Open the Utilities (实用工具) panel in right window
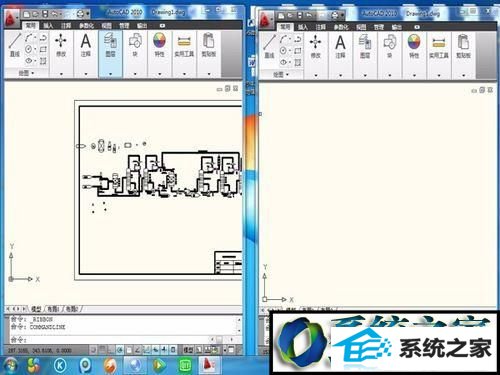Screen dimensions: 500x375 pos(439,46)
